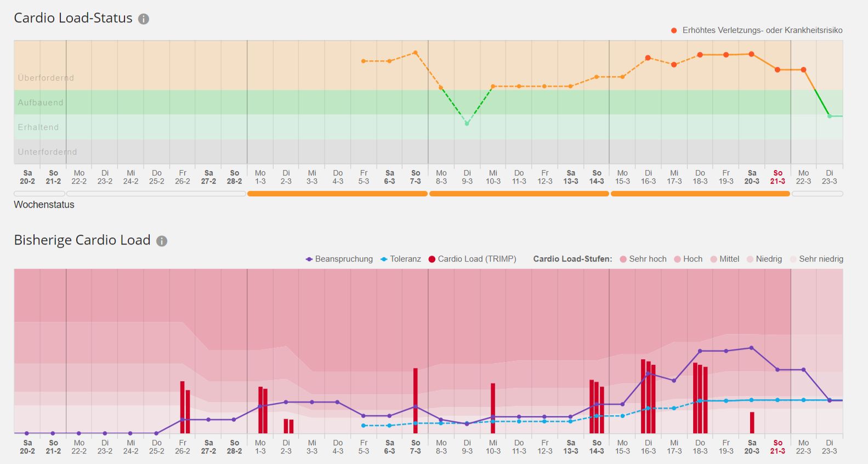Click the orange Verletzungsrisiko legend dot
Image resolution: width=868 pixels, height=464 pixels.
pos(674,30)
